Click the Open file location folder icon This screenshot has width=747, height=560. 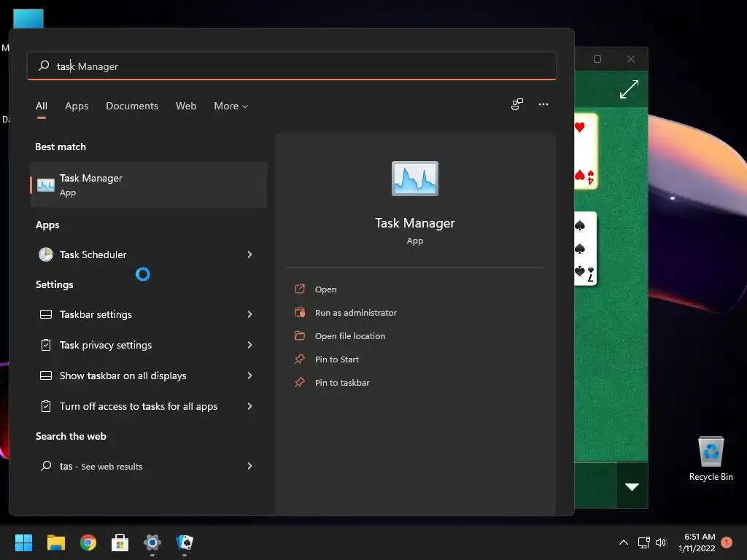click(300, 335)
